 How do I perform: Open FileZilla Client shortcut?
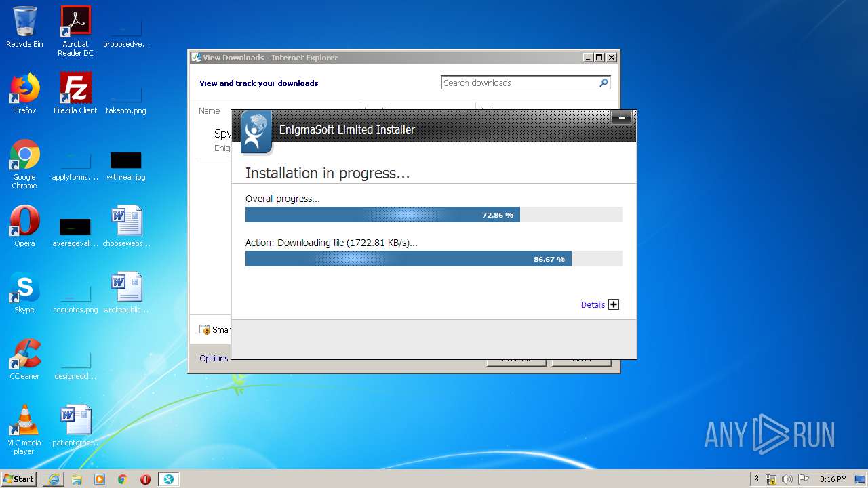tap(75, 94)
